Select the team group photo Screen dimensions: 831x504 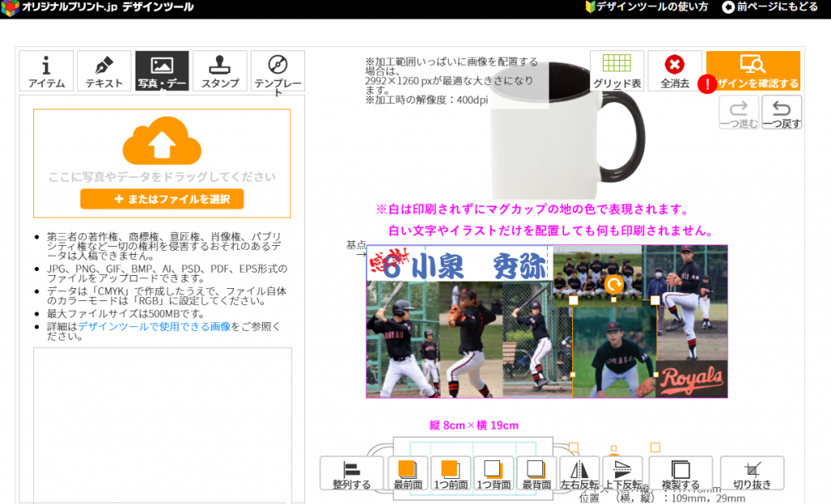coord(597,276)
